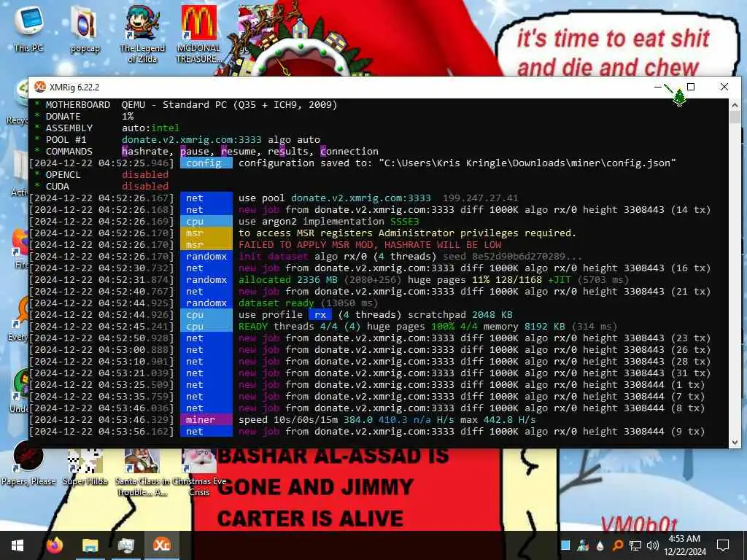The height and width of the screenshot is (560, 747).
Task: Launch the Christmas Eve Crisis shortcut
Action: [199, 472]
